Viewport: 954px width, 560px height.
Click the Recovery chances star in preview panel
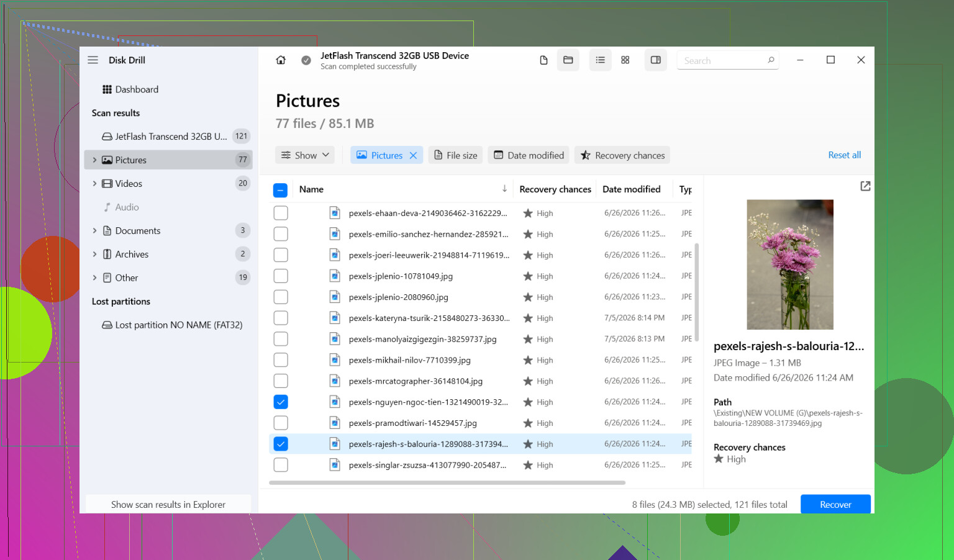point(719,459)
